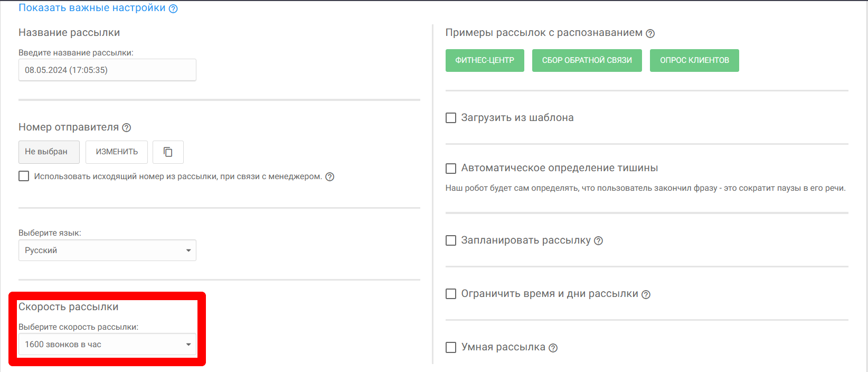Screen dimensions: 868x372
Task: Open the 1600 звонков в час dropdown
Action: pyautogui.click(x=107, y=345)
